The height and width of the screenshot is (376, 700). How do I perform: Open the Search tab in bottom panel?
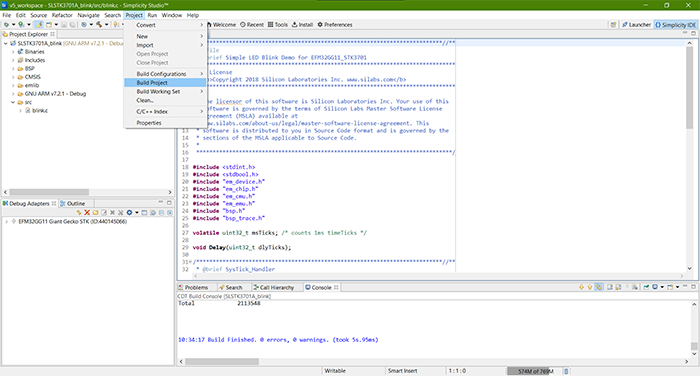tap(230, 288)
